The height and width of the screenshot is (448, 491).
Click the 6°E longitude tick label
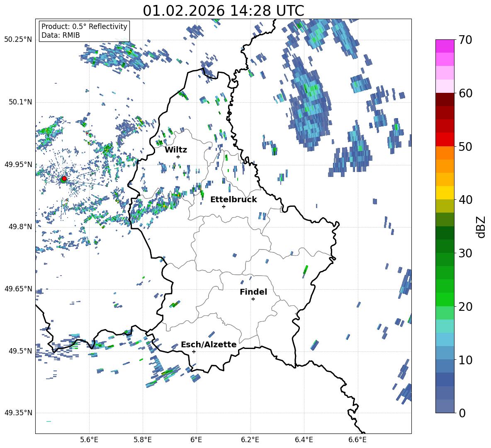coord(196,440)
